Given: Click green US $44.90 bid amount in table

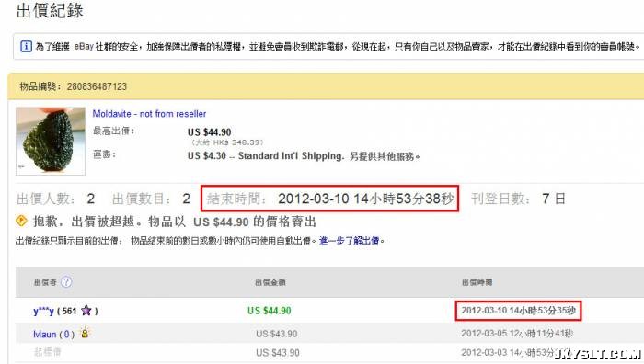Looking at the screenshot, I should (269, 311).
